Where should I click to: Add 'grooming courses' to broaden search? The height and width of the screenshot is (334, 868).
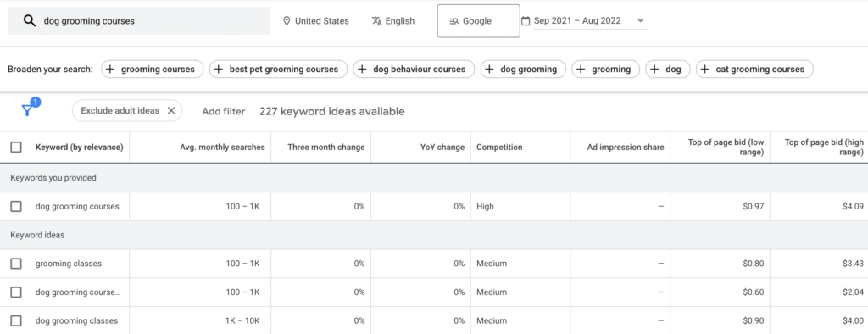[153, 70]
